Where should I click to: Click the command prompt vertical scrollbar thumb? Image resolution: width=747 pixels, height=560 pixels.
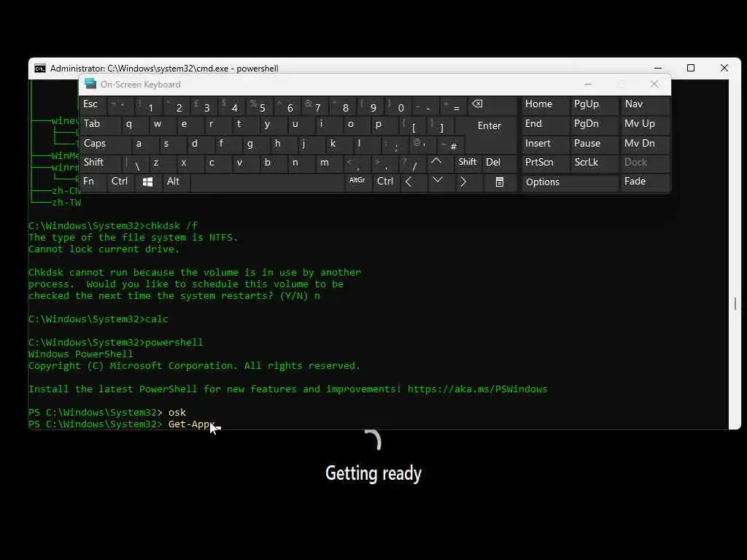735,303
